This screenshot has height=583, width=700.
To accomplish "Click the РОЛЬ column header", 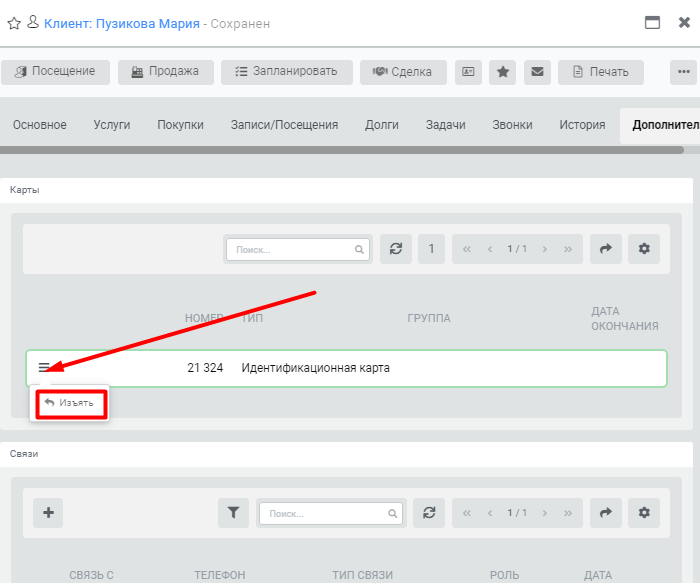I will tap(504, 575).
